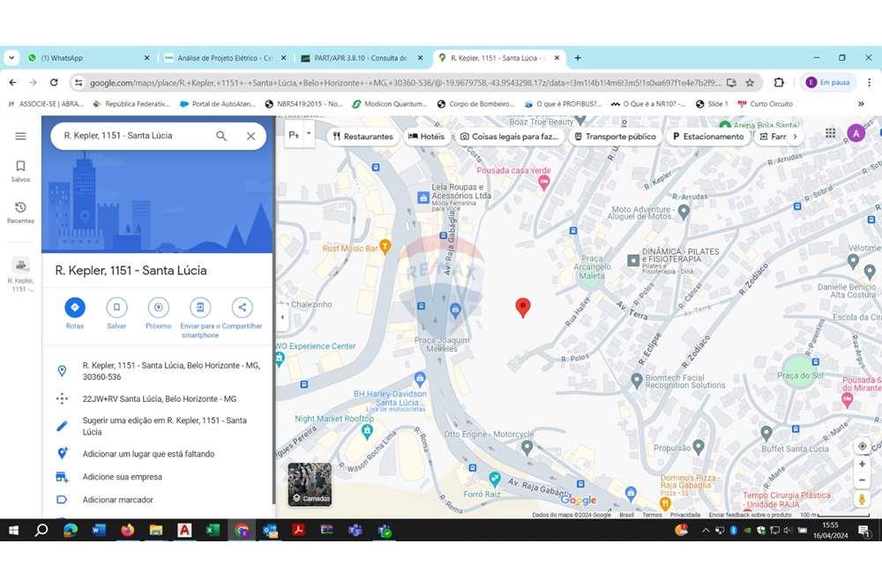The height and width of the screenshot is (588, 882).
Task: Click the Salvar bookmark icon
Action: tap(116, 308)
